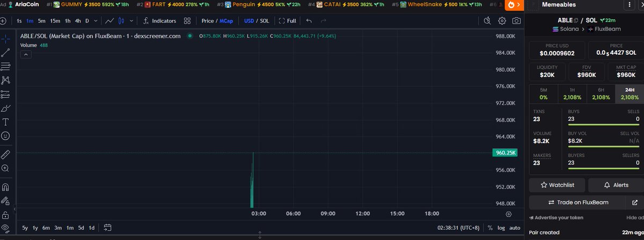Toggle stay in drawing mode pencil-lock
This screenshot has height=240, width=644.
[x=5, y=201]
